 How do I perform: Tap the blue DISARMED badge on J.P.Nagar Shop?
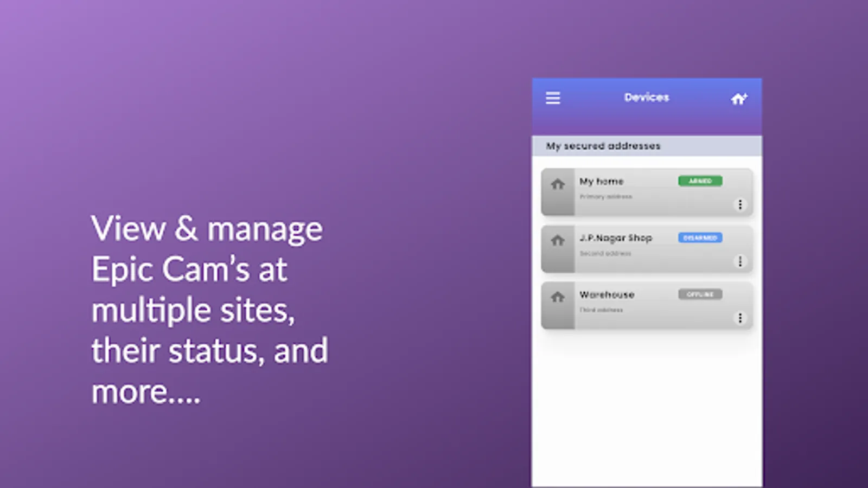pos(700,237)
